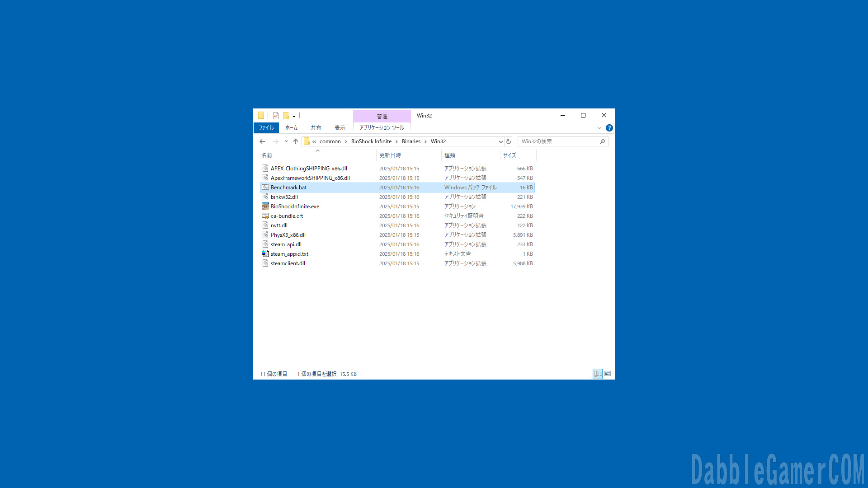This screenshot has height=488, width=868.
Task: Click the folder icon in the title bar
Action: point(261,116)
